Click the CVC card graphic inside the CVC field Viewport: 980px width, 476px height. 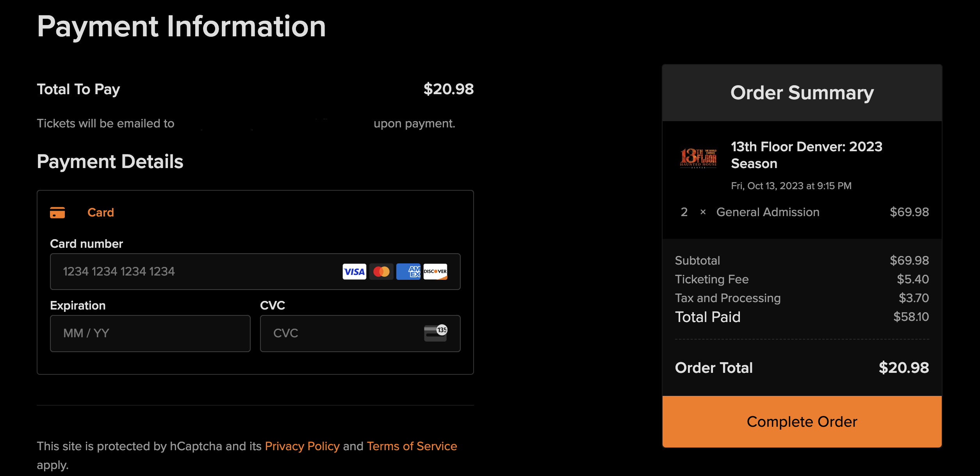(436, 333)
